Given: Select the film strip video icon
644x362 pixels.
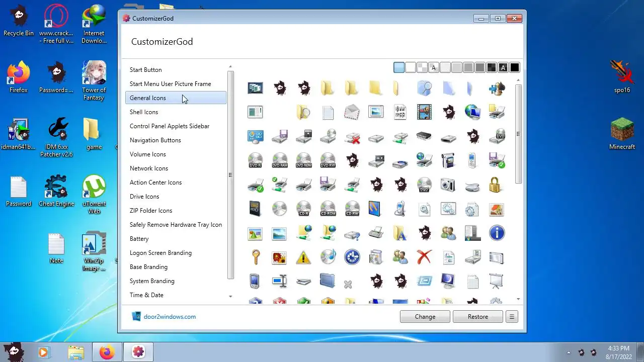Looking at the screenshot, I should pos(424,112).
